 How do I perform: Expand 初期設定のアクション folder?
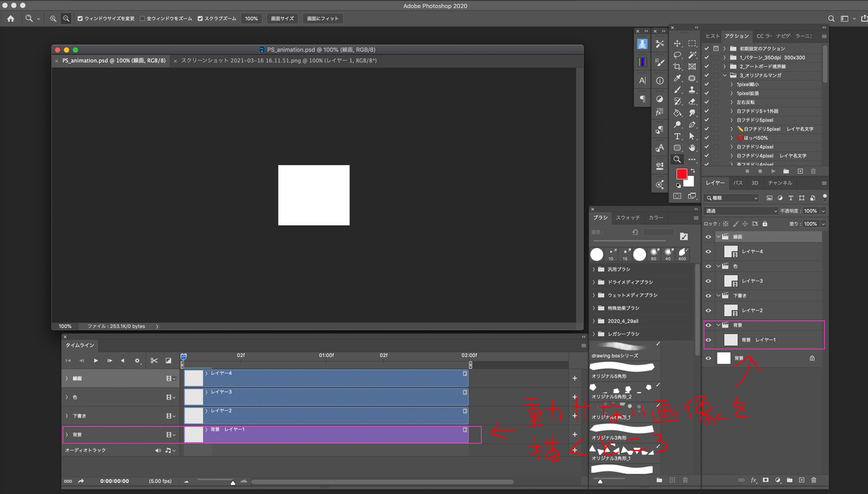724,48
